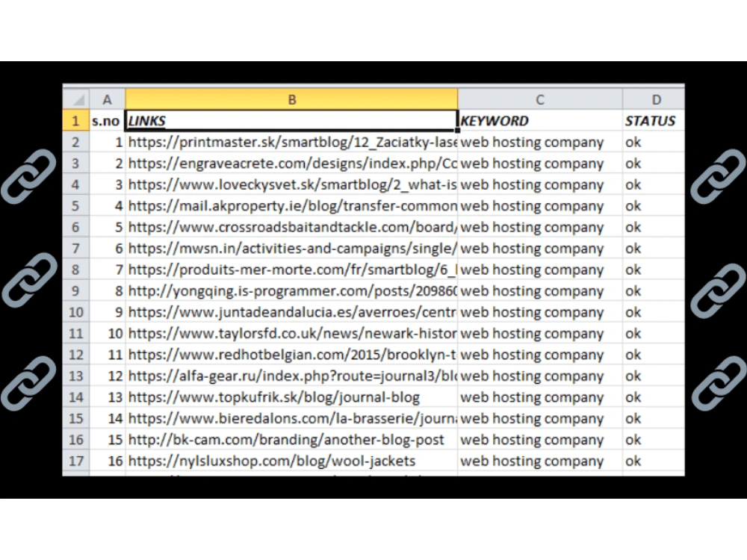
Task: Click serial number 16 cell
Action: click(x=107, y=461)
